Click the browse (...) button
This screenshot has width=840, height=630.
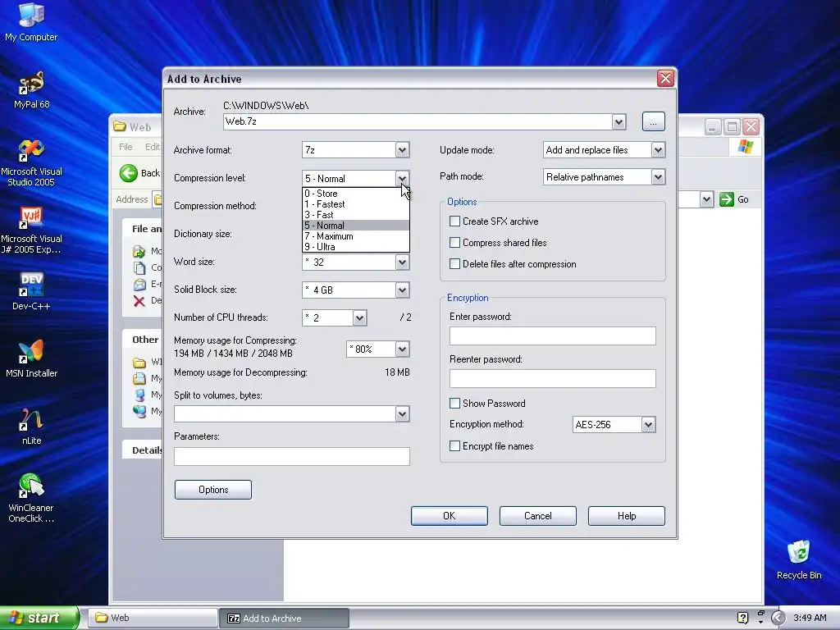pos(653,121)
